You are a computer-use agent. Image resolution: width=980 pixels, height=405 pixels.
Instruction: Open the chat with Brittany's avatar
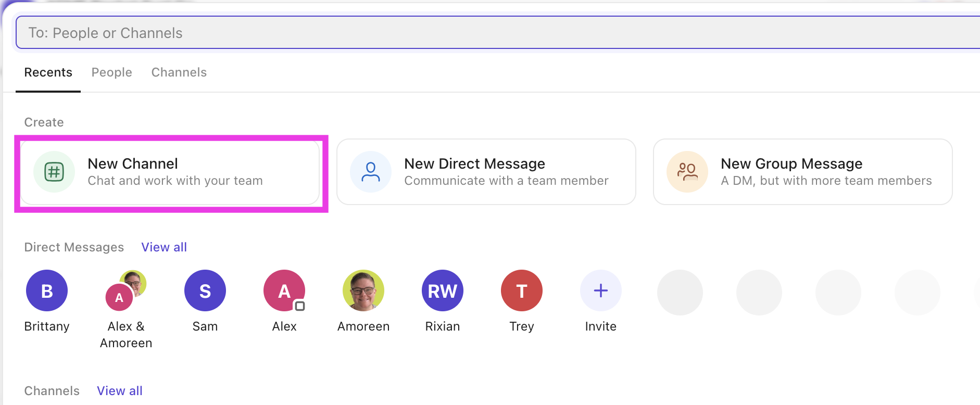[47, 290]
